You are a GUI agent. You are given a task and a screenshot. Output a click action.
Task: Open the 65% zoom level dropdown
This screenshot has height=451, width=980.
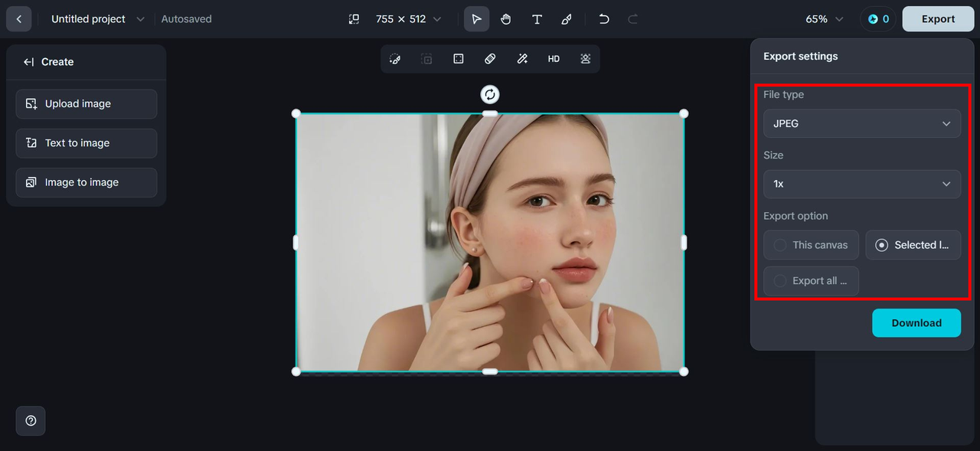coord(825,19)
